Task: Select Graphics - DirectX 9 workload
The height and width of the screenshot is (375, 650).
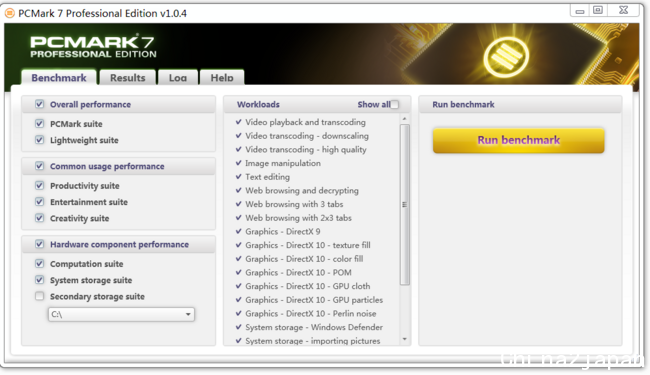Action: (x=283, y=232)
